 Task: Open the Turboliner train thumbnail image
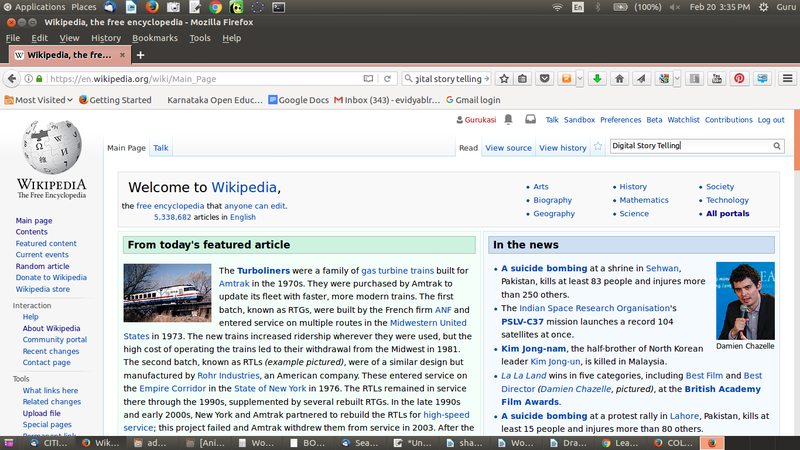(167, 292)
